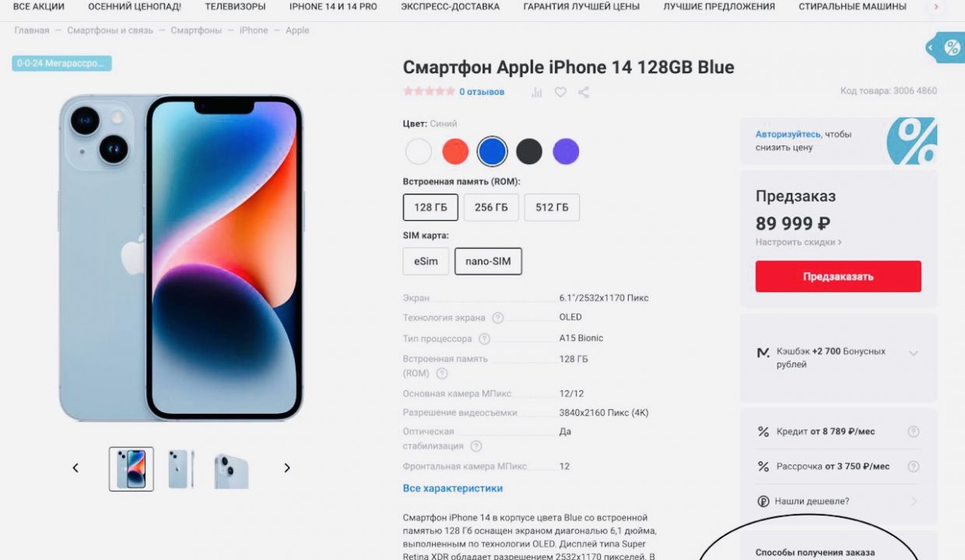Select the rear-camera thumbnail image
The width and height of the screenshot is (965, 560).
[231, 469]
